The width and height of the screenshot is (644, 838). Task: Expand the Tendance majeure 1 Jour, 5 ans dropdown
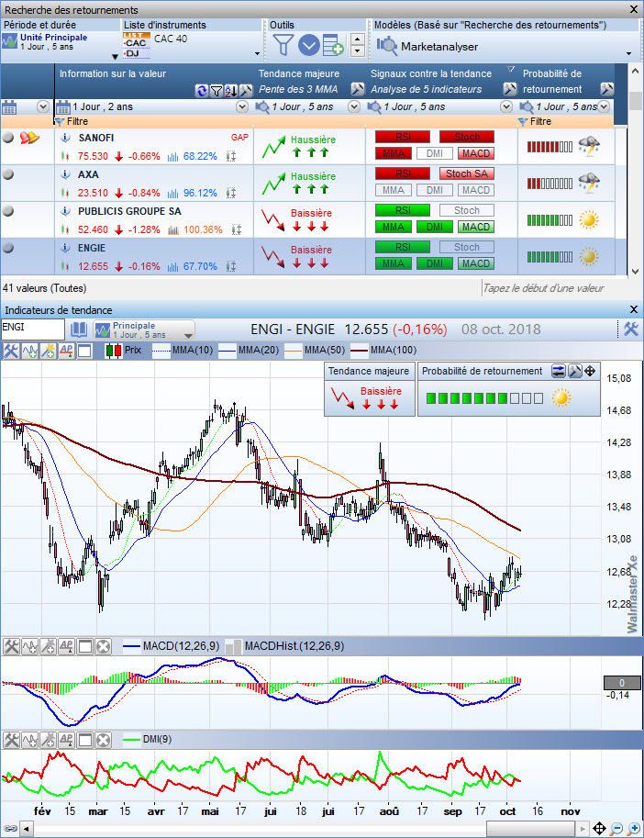click(354, 106)
